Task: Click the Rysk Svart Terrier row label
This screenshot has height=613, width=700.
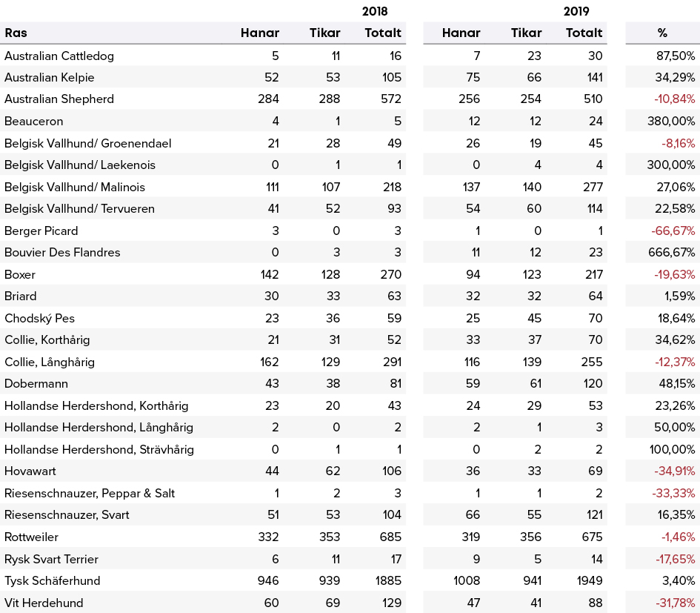Action: (51, 560)
